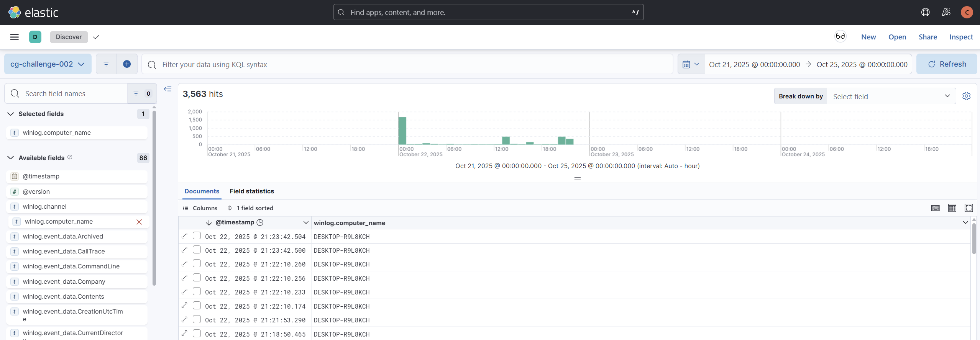Open the cg-challenge-002 data view dropdown

[x=48, y=64]
